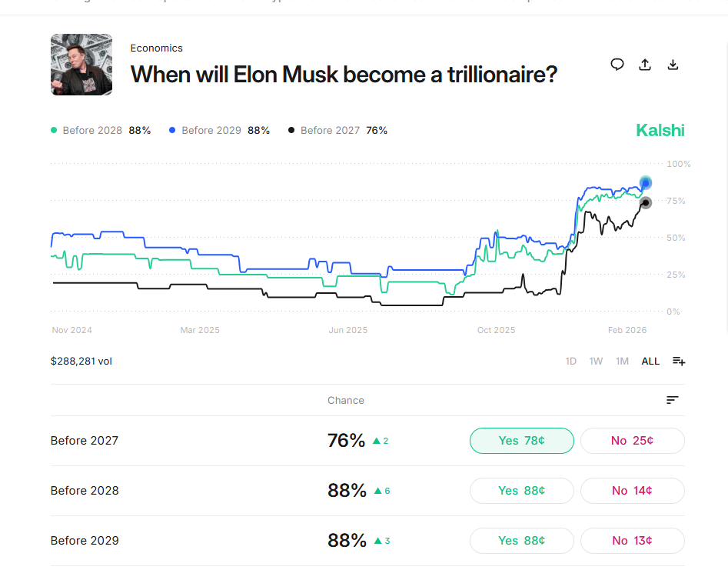Buy Yes 78¢ for Before 2027

point(521,441)
